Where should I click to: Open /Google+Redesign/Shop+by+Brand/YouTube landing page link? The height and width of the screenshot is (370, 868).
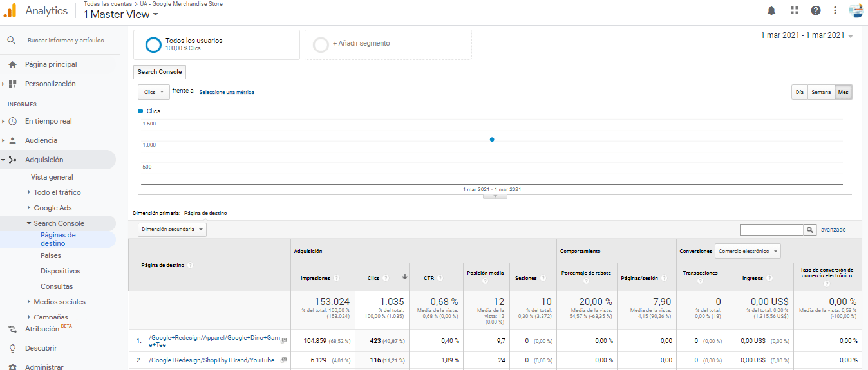211,360
